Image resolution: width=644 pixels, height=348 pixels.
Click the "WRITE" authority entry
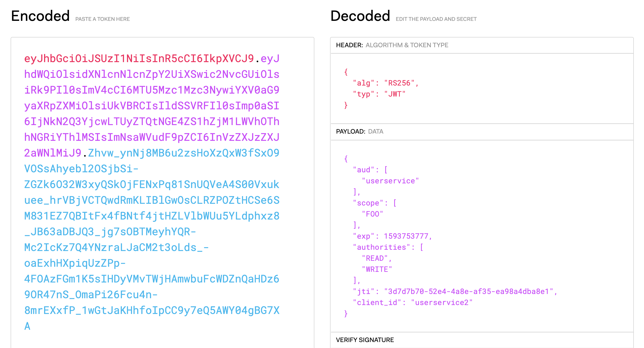pyautogui.click(x=377, y=269)
